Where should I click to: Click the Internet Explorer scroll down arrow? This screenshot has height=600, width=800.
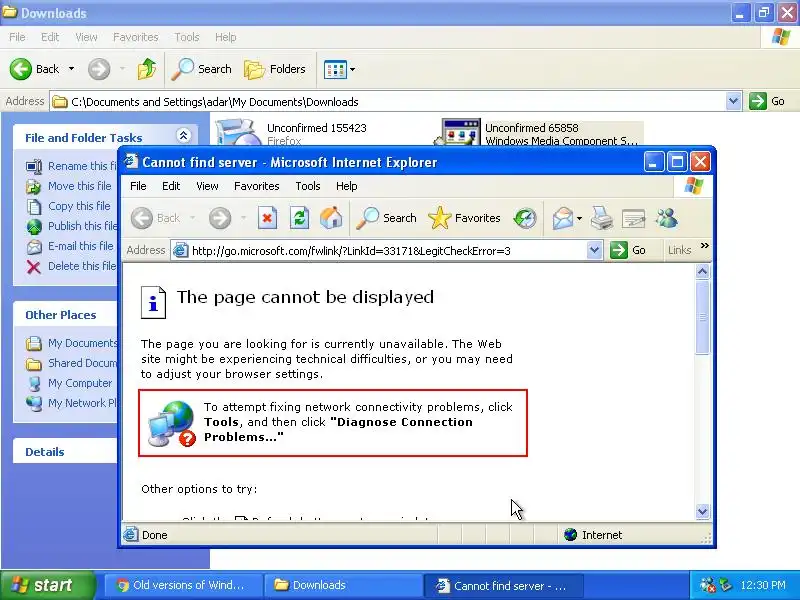click(703, 511)
